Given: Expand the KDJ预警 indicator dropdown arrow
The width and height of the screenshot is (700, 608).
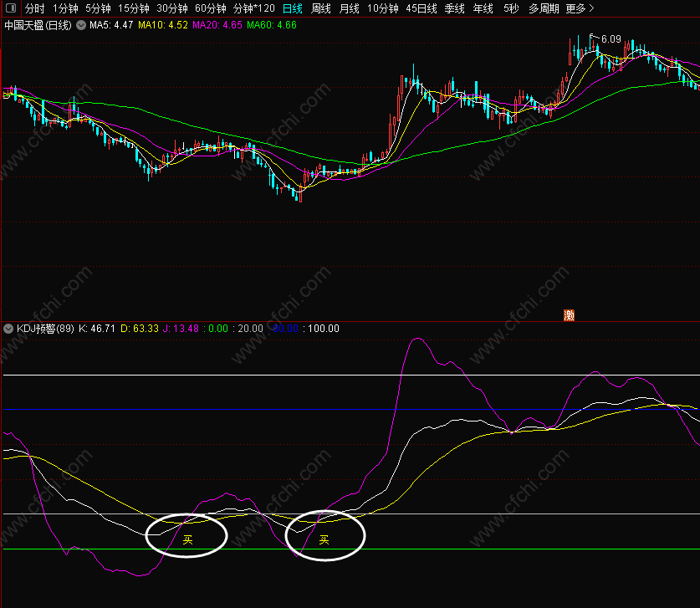Looking at the screenshot, I should pyautogui.click(x=8, y=329).
